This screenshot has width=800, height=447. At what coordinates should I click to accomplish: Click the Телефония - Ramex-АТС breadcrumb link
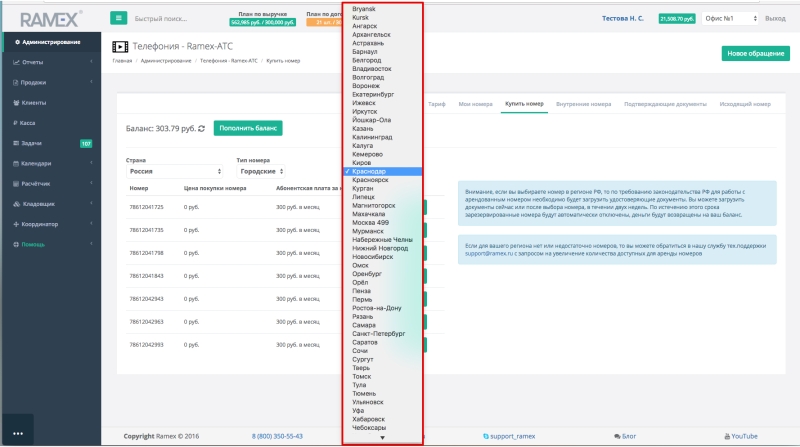(x=229, y=61)
